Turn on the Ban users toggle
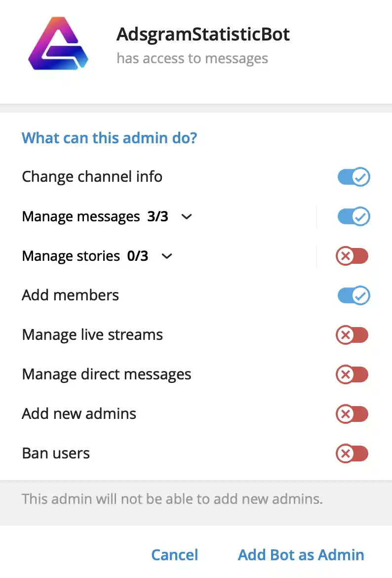The width and height of the screenshot is (392, 578). point(352,454)
